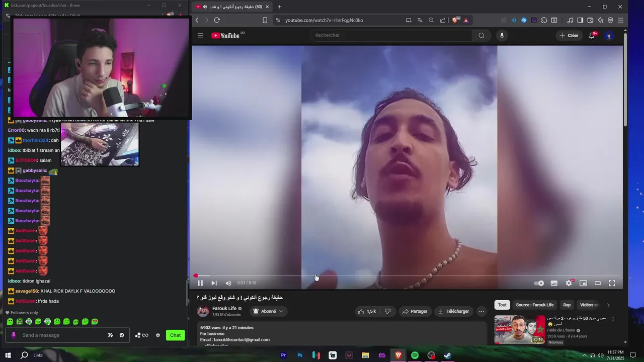Seek on the video progress bar

coord(407,276)
